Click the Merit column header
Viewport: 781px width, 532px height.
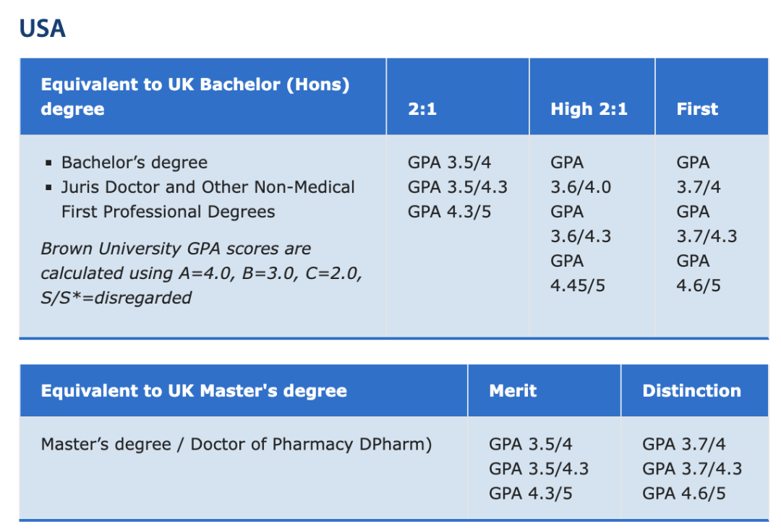tap(513, 390)
